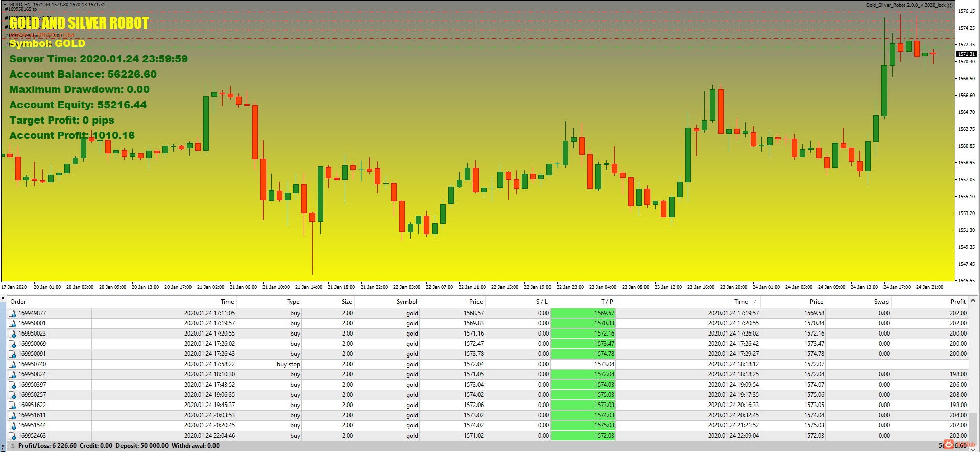Click the 21 Jan 14:00 time axis label
Viewport: 980px width, 452px height.
(308, 287)
